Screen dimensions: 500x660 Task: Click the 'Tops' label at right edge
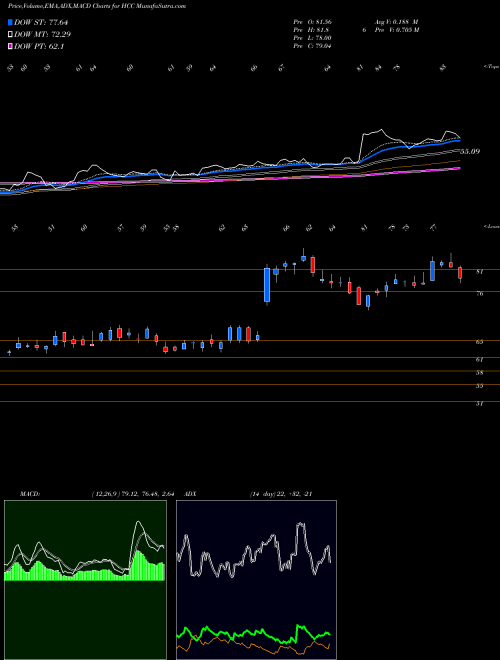point(492,67)
